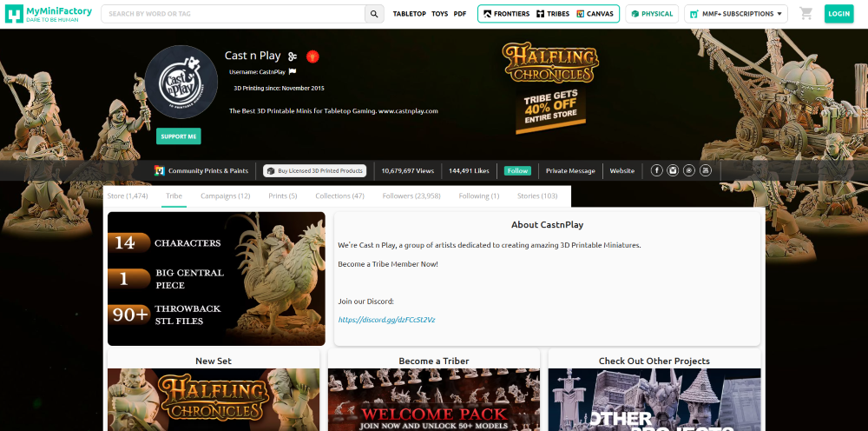Open the Facebook social link

pos(656,170)
